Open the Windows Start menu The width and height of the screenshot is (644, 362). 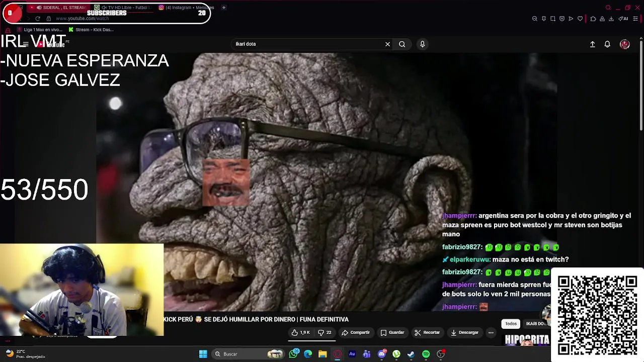pos(203,354)
